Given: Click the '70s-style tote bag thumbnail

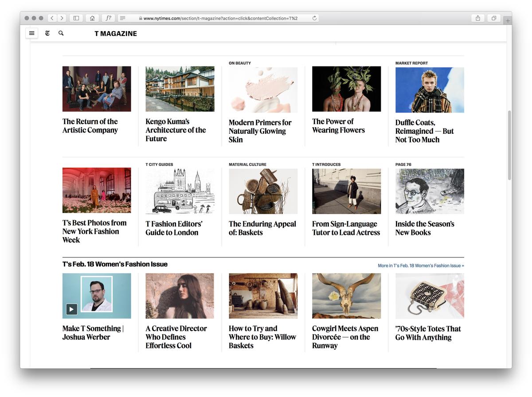Looking at the screenshot, I should (430, 296).
